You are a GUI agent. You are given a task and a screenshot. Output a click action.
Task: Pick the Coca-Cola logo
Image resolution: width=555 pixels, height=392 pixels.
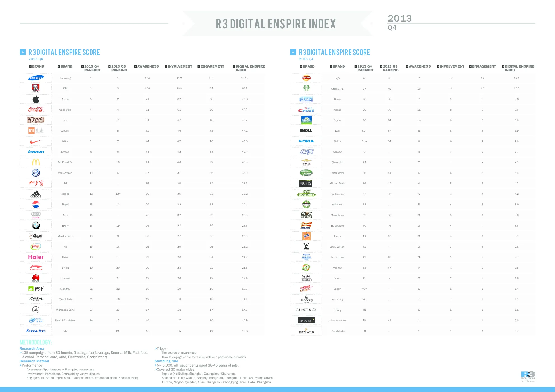(x=36, y=110)
